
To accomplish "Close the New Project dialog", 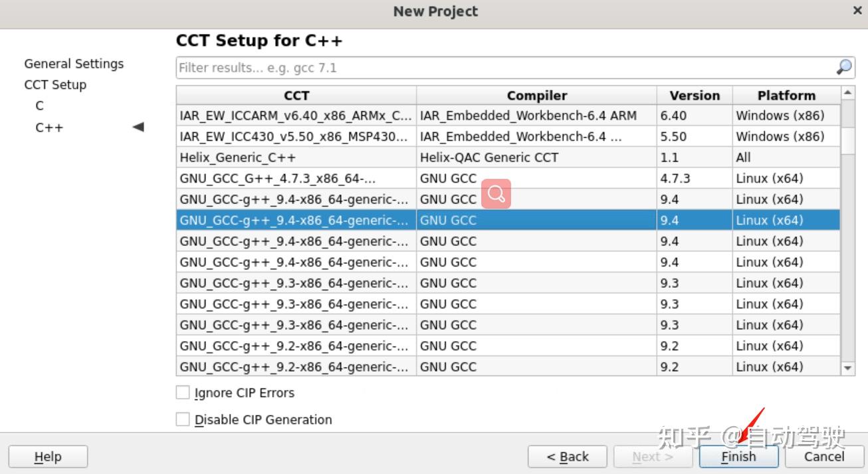I will click(857, 11).
